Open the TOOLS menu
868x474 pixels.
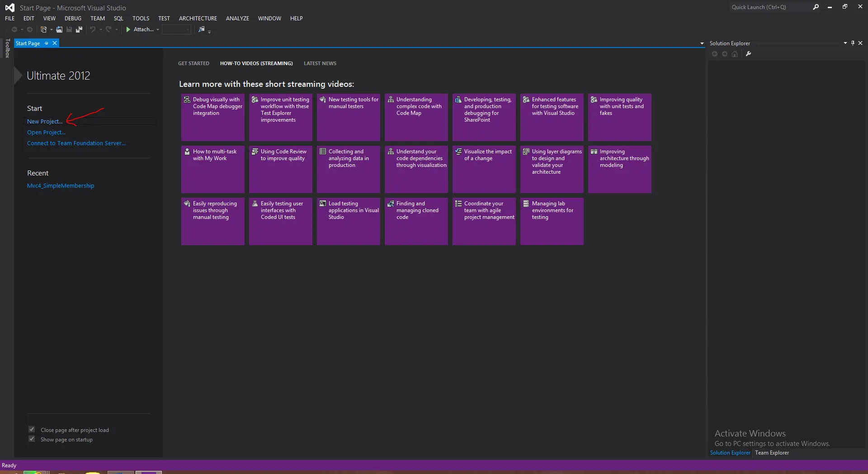(x=141, y=19)
